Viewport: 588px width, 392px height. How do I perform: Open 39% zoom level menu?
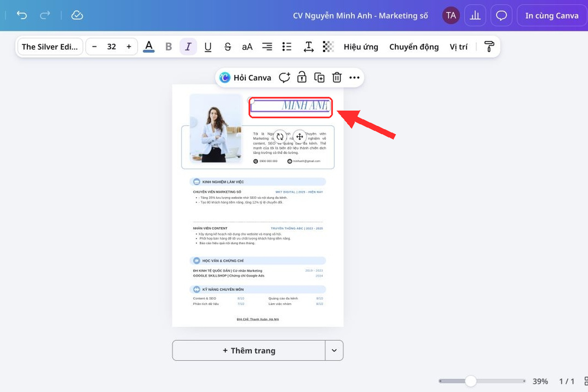coord(540,381)
